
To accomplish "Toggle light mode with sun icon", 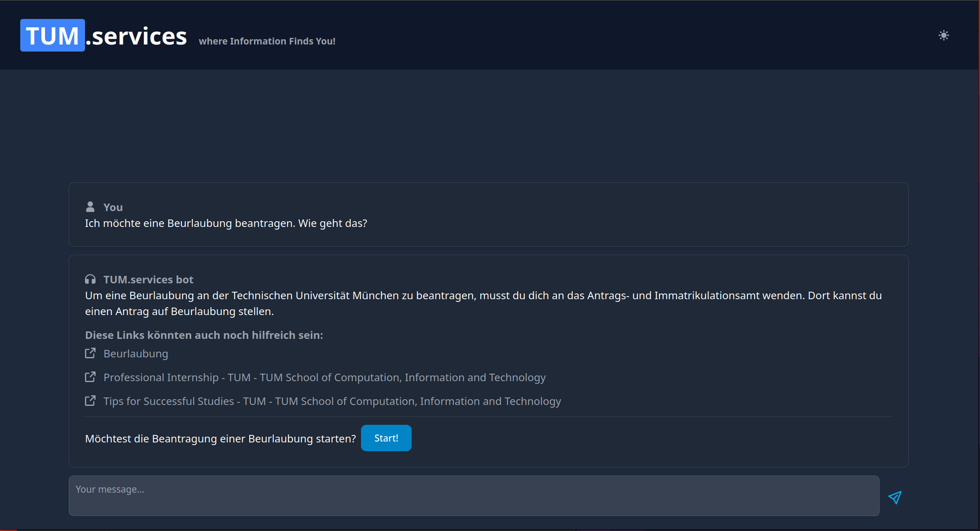I will (x=943, y=35).
